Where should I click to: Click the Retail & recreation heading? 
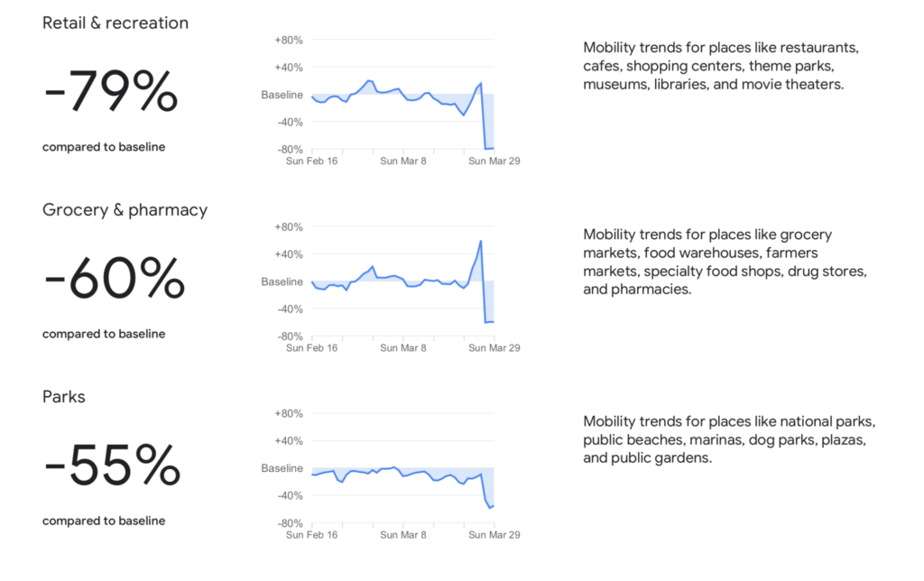click(115, 23)
